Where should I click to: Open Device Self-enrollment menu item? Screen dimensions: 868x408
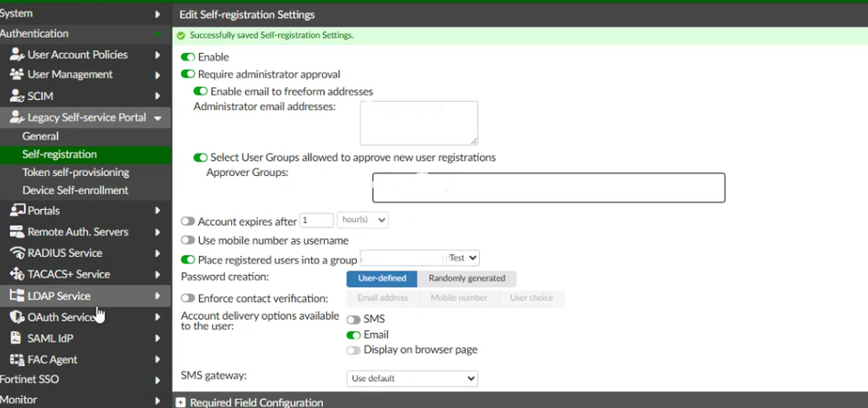pos(75,191)
